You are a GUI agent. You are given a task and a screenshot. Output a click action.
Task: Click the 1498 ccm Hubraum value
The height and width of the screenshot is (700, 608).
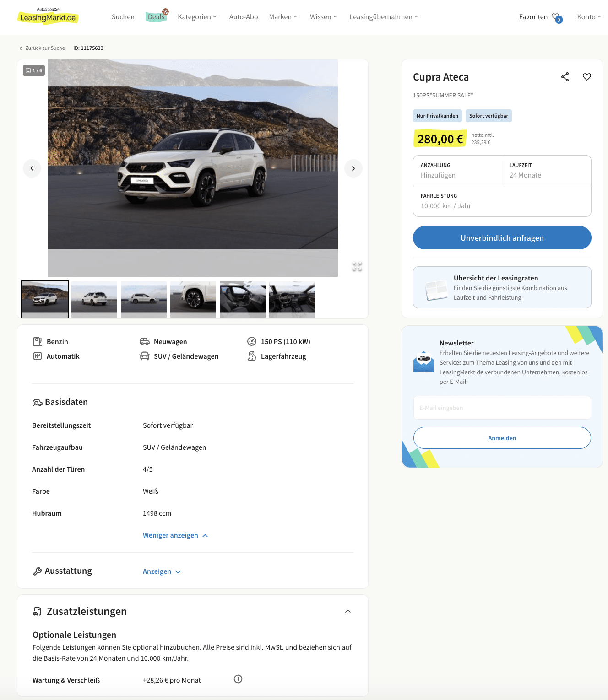157,513
